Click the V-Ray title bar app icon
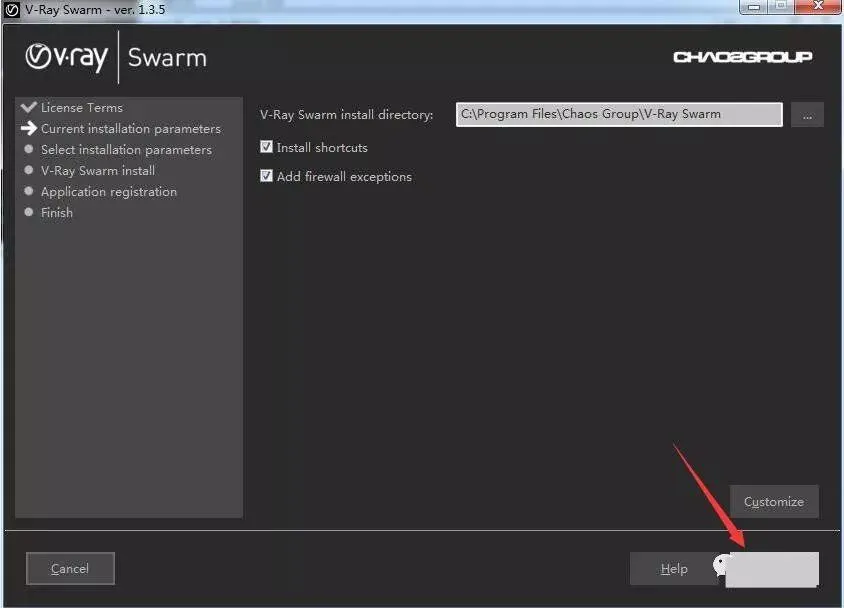 coord(11,10)
